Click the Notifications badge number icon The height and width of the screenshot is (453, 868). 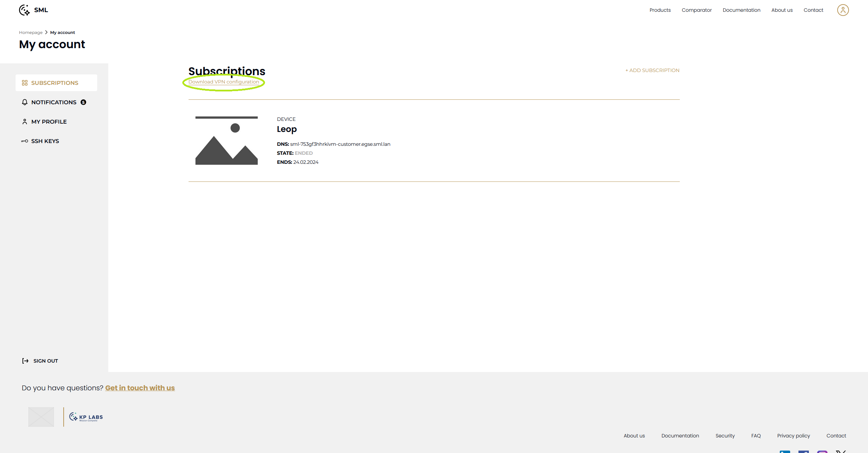pos(84,102)
